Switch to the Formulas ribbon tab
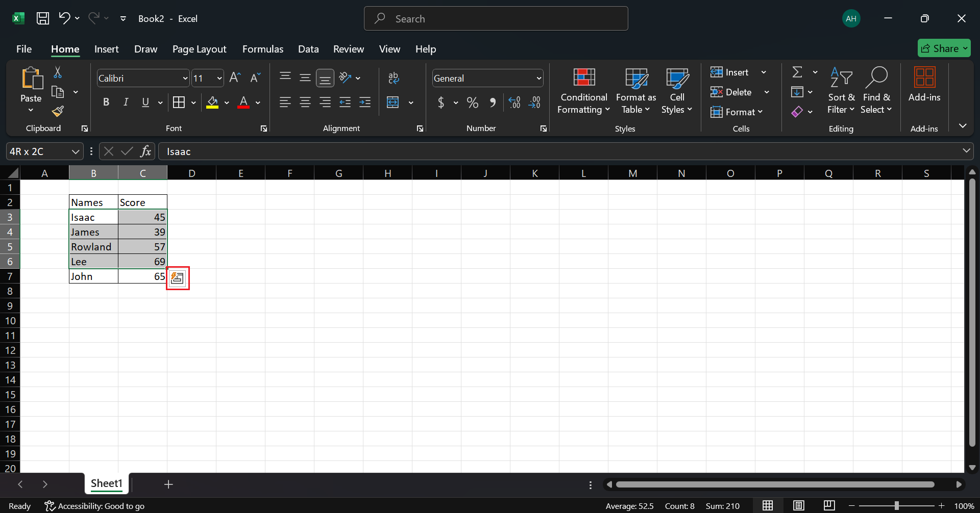Viewport: 980px width, 513px height. click(x=262, y=49)
